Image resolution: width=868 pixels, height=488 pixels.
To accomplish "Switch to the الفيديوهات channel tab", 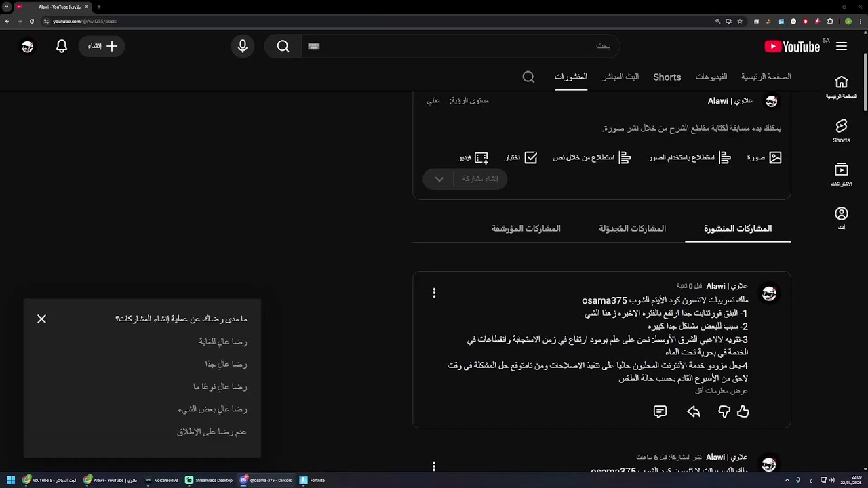I will coord(711,77).
